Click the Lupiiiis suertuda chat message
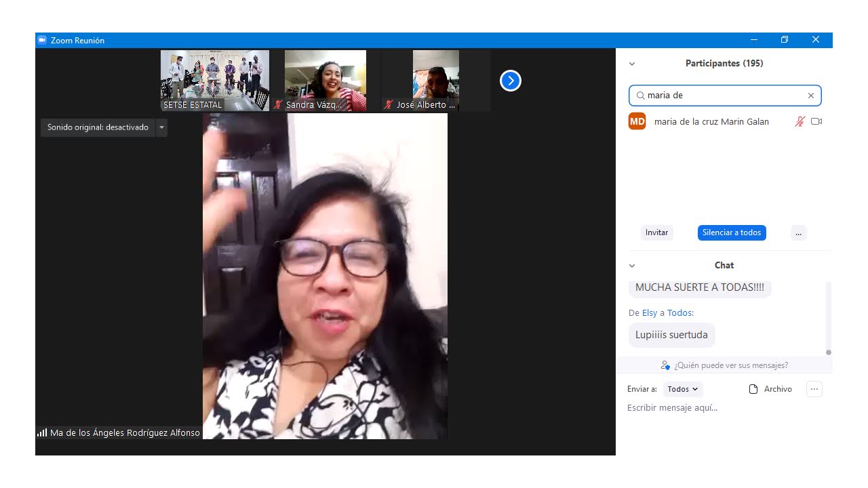 click(x=671, y=335)
